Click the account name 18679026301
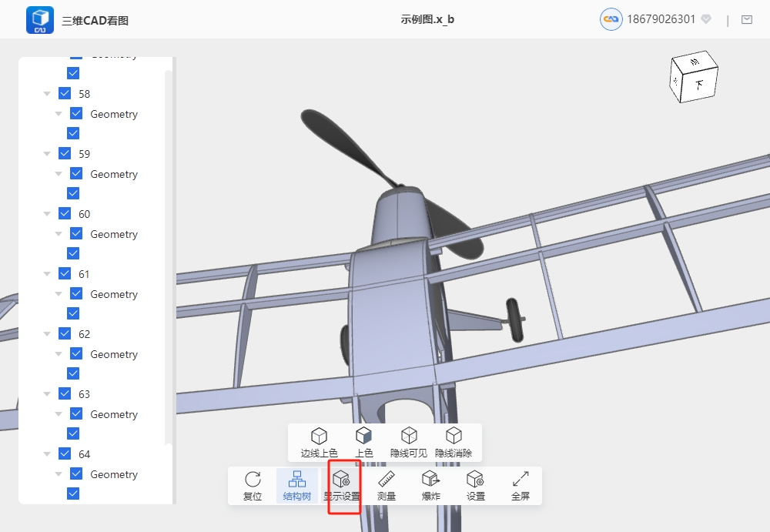The image size is (770, 532). 662,19
